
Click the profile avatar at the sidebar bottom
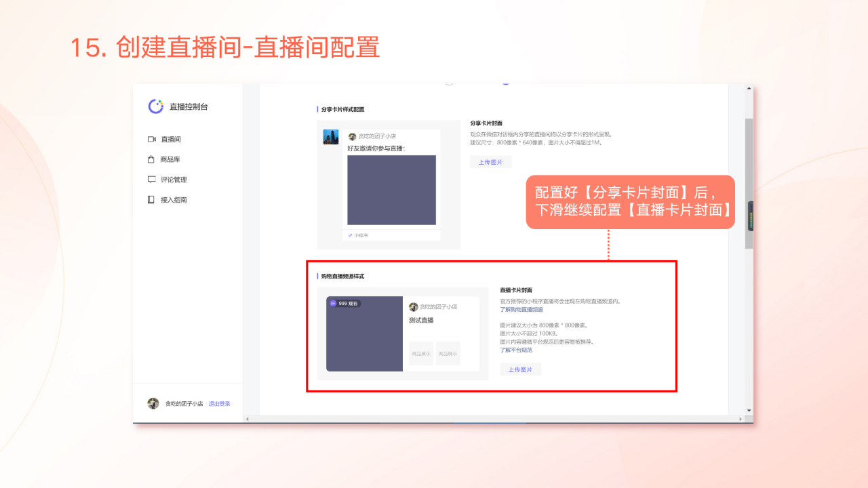pos(153,403)
